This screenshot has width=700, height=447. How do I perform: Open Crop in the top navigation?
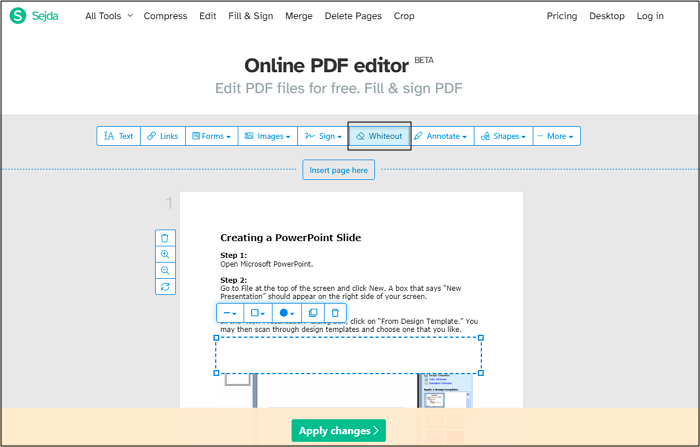pos(404,16)
